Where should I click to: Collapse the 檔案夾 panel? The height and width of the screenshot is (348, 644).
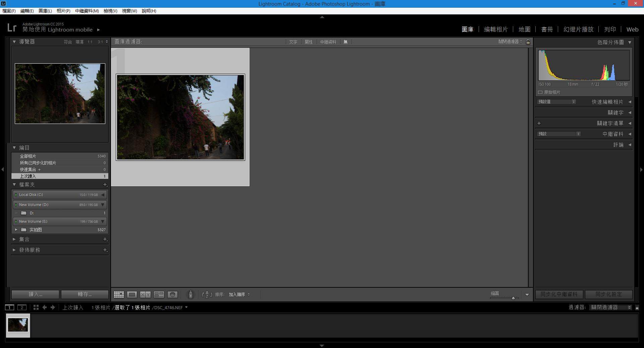[x=14, y=185]
